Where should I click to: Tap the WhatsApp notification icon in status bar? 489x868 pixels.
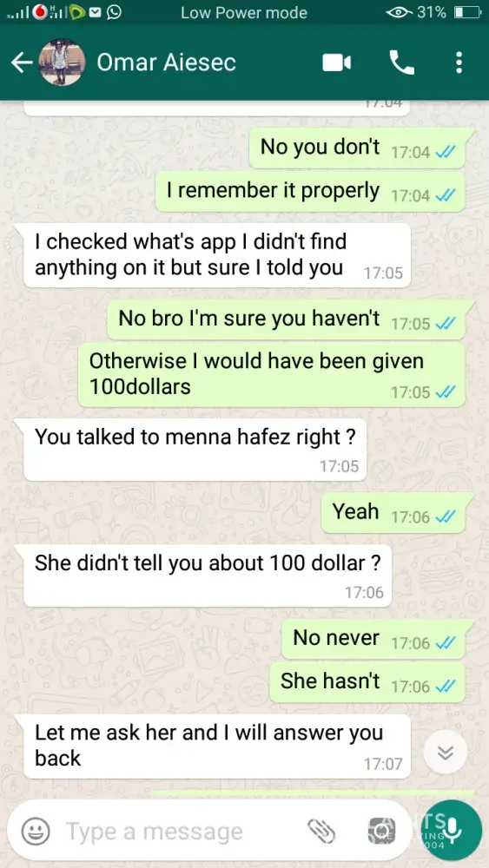tap(114, 12)
